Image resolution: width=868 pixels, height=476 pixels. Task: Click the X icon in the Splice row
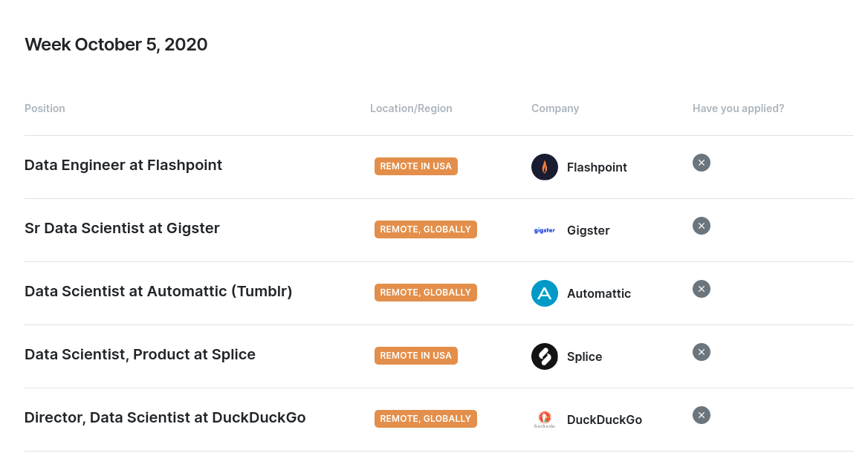pyautogui.click(x=701, y=352)
